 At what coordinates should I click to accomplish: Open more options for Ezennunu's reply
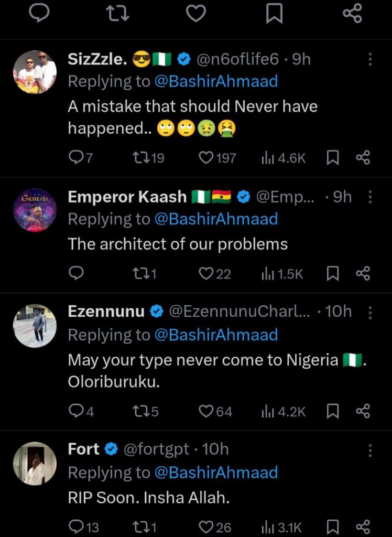point(370,313)
